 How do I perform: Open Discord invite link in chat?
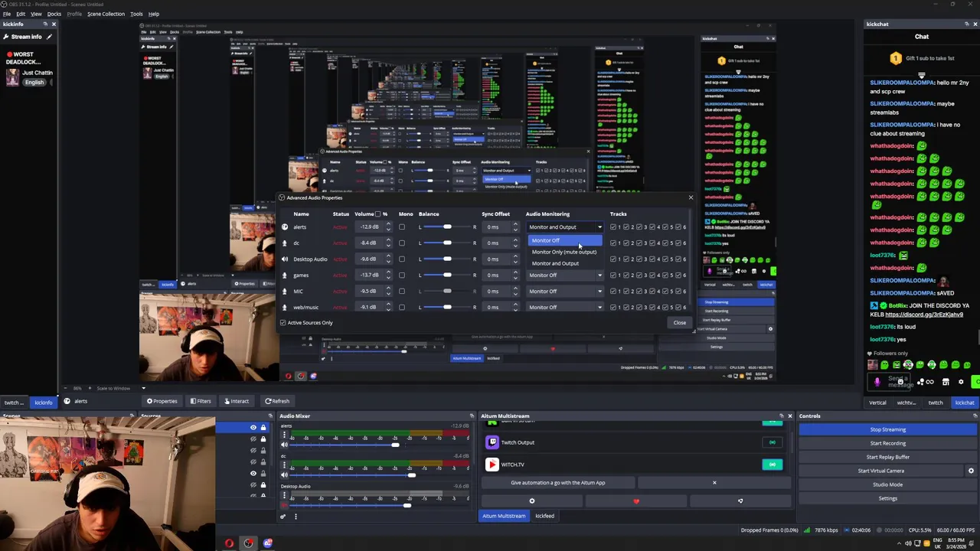(x=923, y=315)
